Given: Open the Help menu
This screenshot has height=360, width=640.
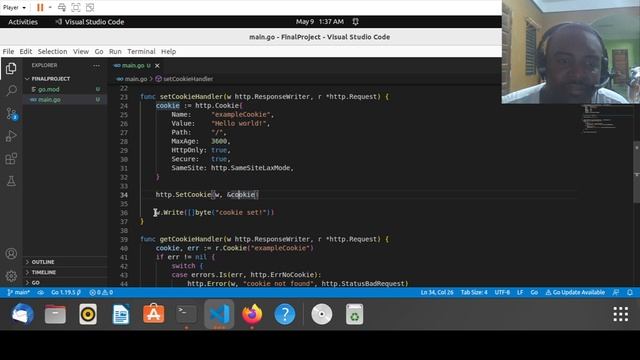Looking at the screenshot, I should [168, 51].
